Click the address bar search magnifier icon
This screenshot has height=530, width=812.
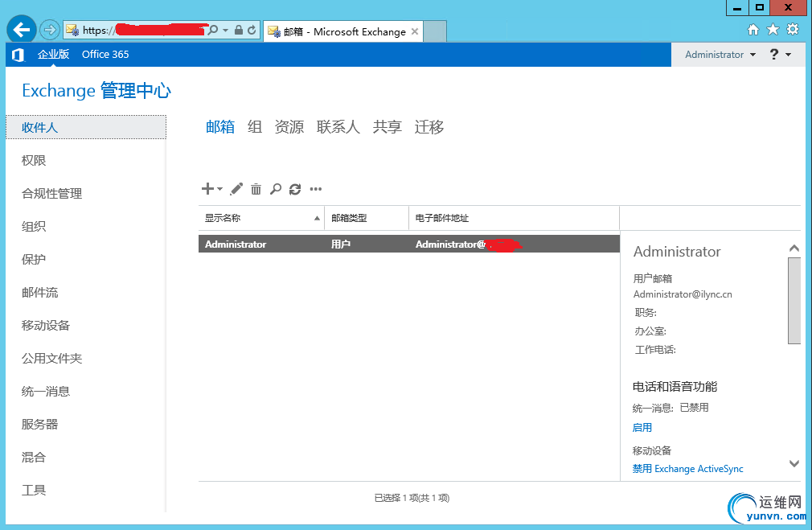(212, 30)
